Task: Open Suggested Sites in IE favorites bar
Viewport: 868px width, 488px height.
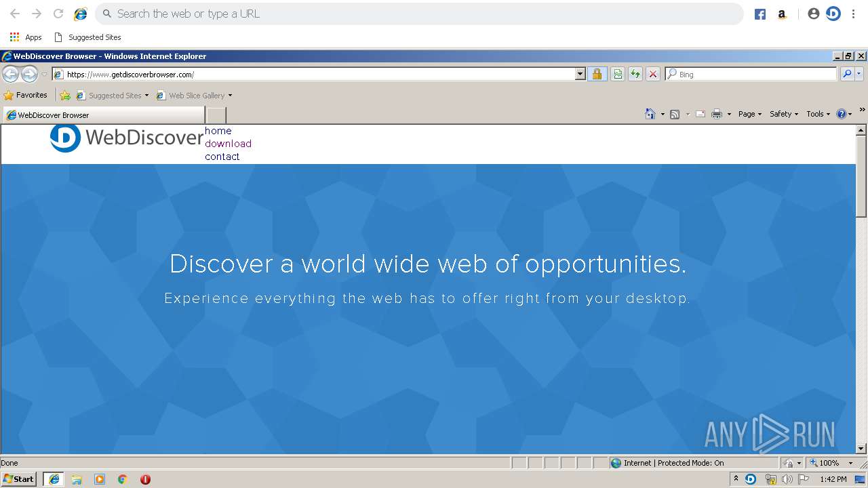Action: click(x=113, y=96)
